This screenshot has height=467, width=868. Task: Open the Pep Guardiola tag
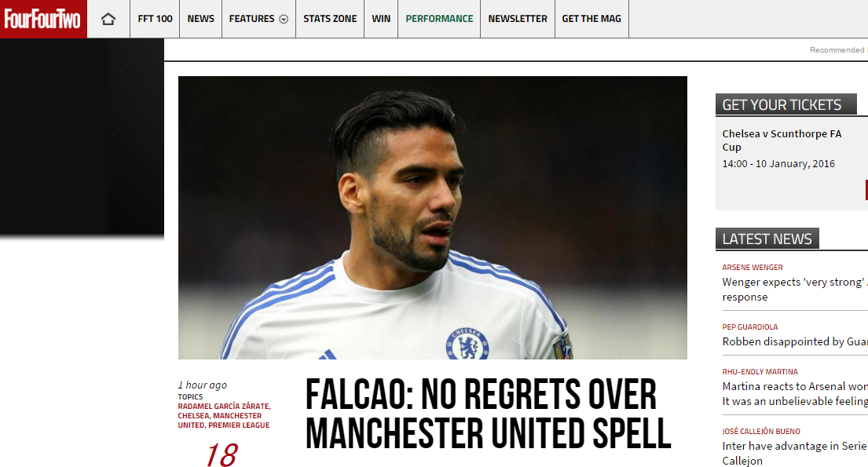749,327
